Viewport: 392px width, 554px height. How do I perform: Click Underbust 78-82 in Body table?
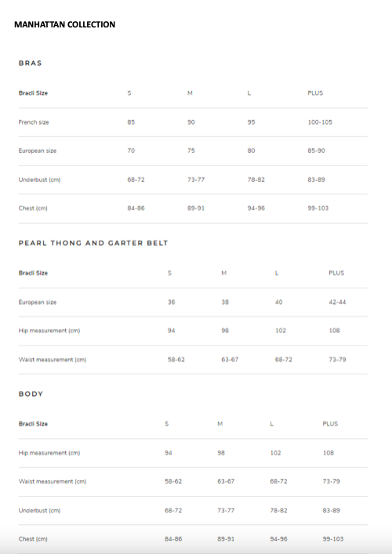pyautogui.click(x=278, y=510)
